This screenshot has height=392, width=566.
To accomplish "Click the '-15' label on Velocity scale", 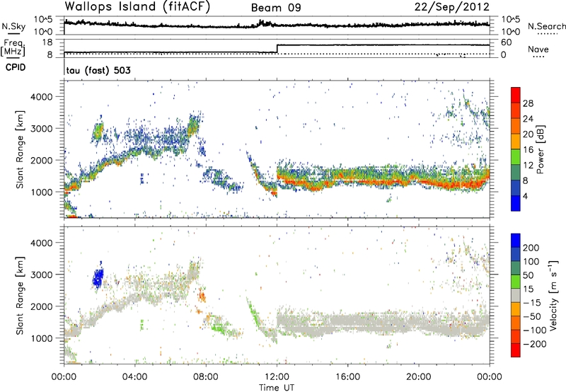I will 532,303.
